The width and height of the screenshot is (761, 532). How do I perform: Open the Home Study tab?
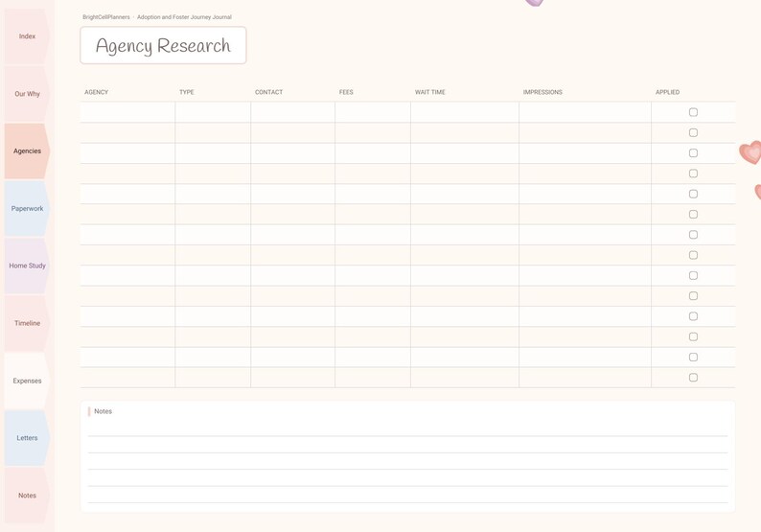[x=27, y=266]
